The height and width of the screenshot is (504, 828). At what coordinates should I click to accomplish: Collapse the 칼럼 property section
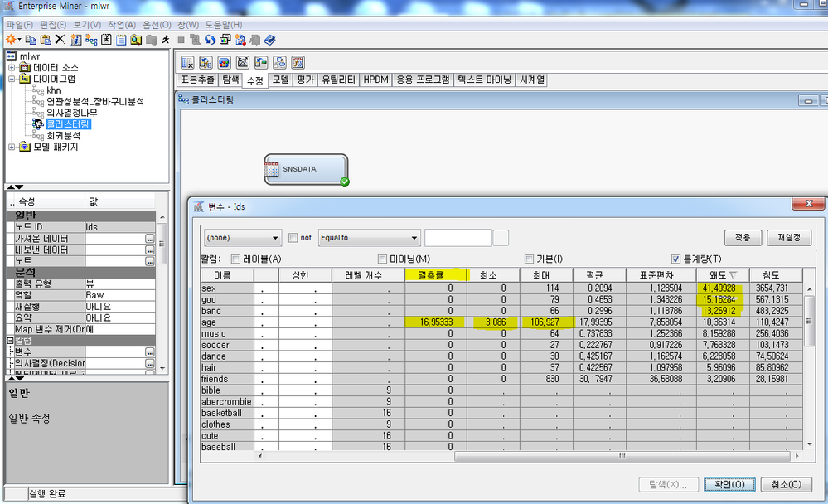[10, 341]
